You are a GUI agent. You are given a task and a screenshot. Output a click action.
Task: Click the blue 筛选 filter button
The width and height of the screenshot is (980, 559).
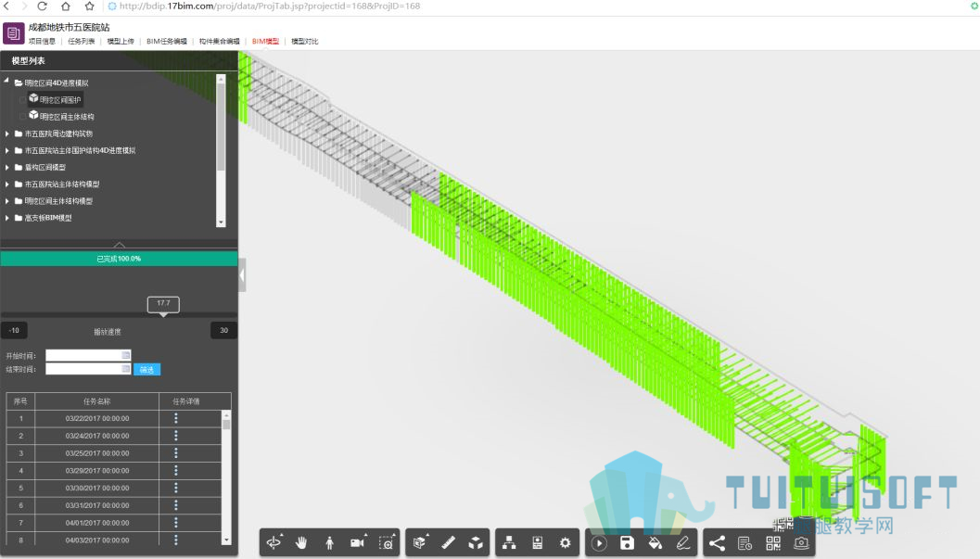click(146, 370)
